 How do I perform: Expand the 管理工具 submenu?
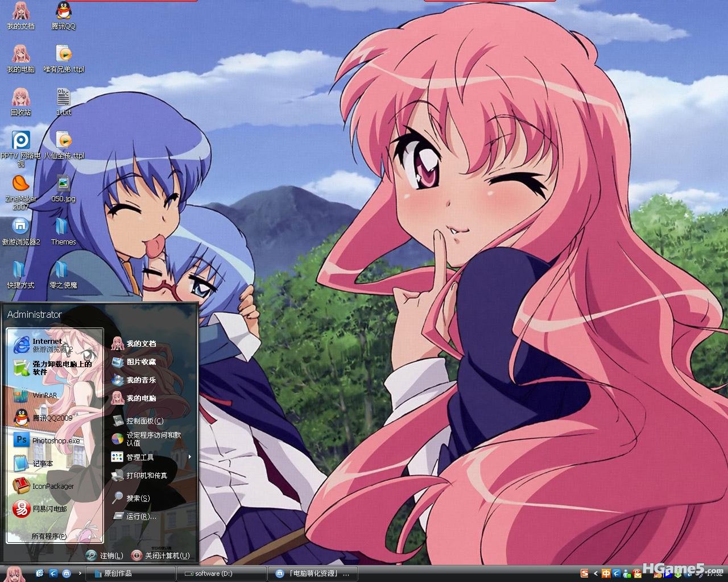(x=151, y=457)
